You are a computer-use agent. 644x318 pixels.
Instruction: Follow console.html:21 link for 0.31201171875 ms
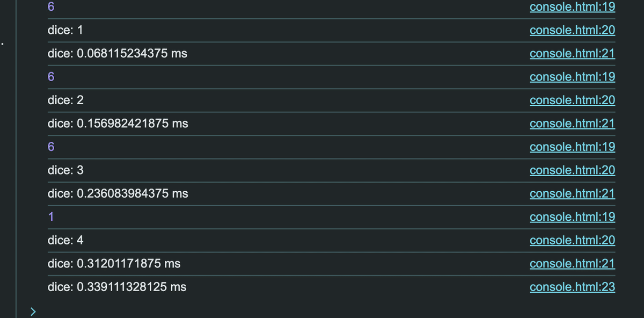click(x=572, y=264)
